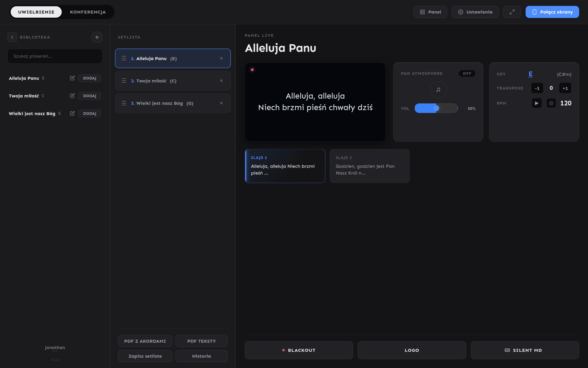
Task: Transpose down with the -1 button
Action: 537,88
